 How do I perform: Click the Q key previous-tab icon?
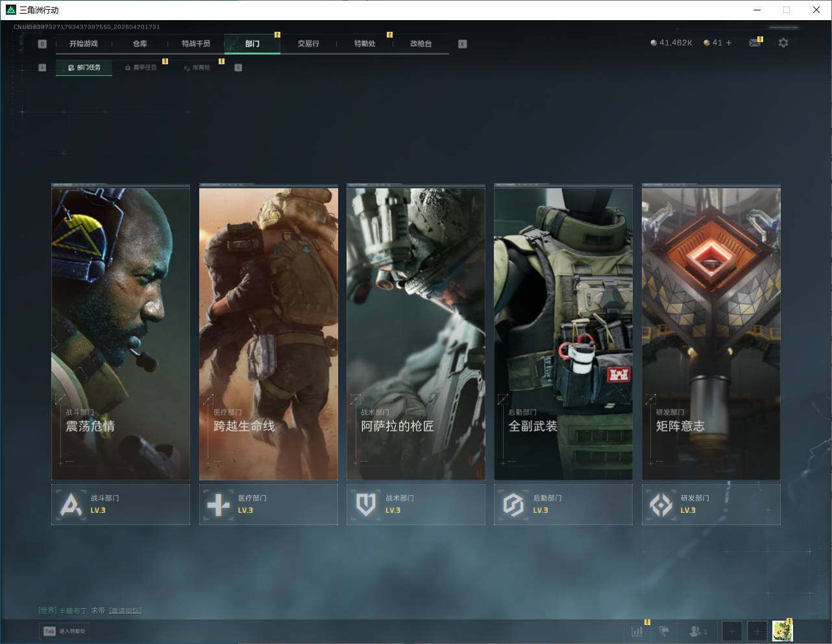pos(42,44)
